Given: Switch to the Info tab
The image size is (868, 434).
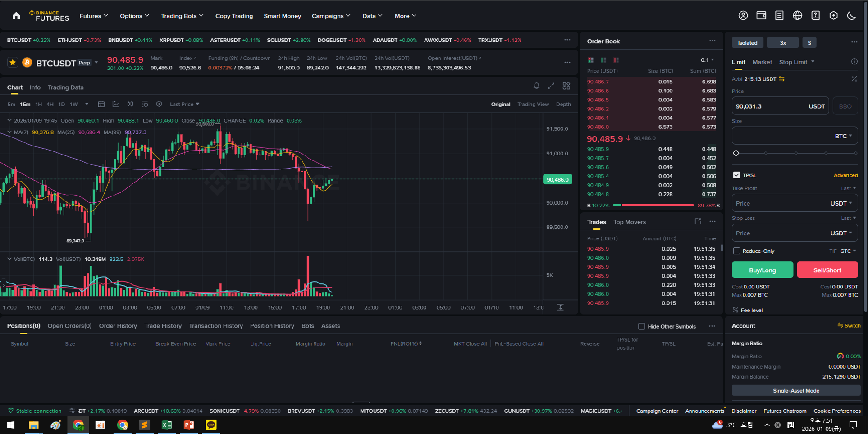Looking at the screenshot, I should 35,87.
